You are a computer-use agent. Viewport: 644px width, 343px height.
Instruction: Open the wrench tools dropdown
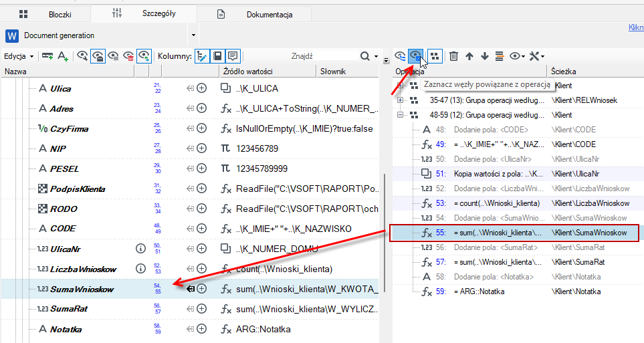click(537, 56)
